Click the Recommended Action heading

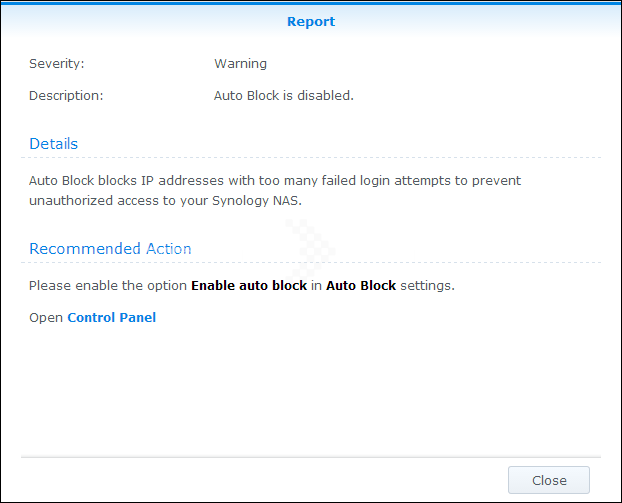[110, 249]
